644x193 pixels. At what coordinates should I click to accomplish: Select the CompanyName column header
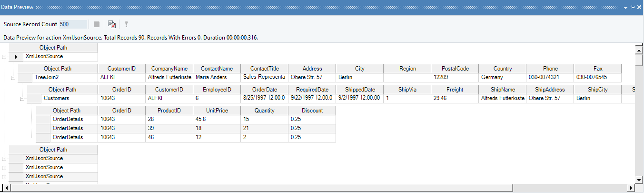tap(169, 69)
